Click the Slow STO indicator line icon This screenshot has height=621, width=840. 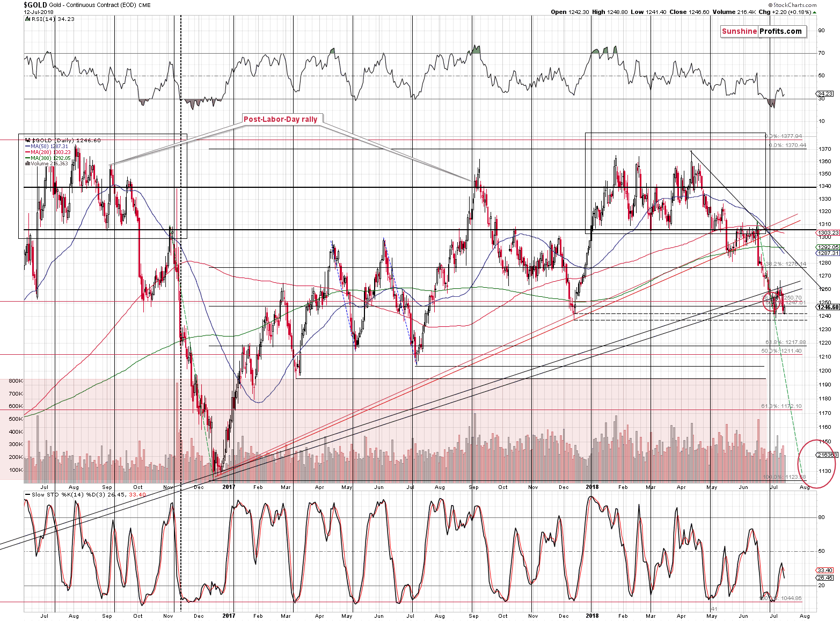(x=28, y=494)
